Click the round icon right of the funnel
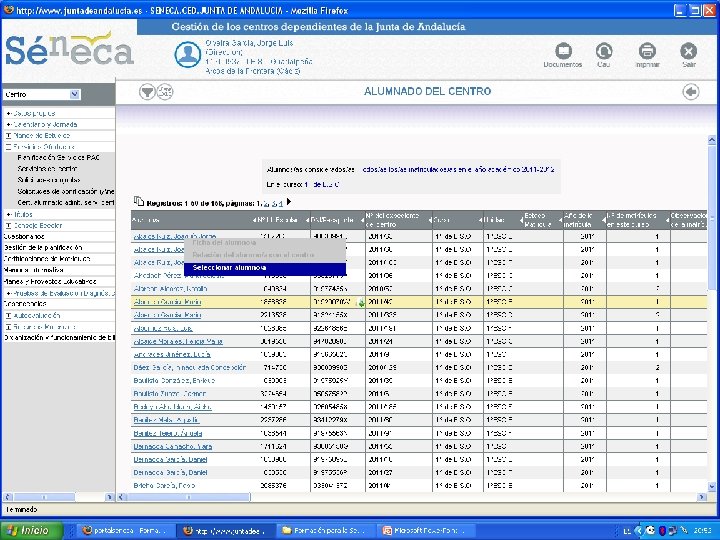This screenshot has height=540, width=720. (x=165, y=92)
